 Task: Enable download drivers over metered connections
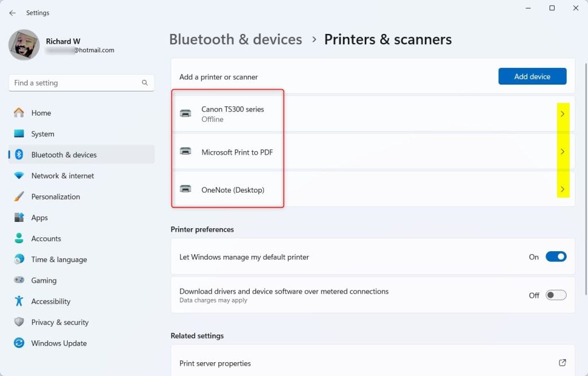[556, 296]
